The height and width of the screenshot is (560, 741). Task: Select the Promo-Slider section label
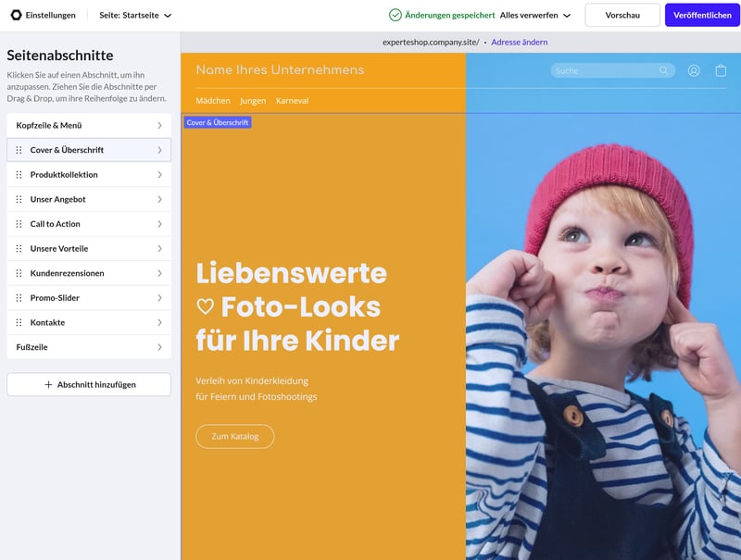click(55, 298)
